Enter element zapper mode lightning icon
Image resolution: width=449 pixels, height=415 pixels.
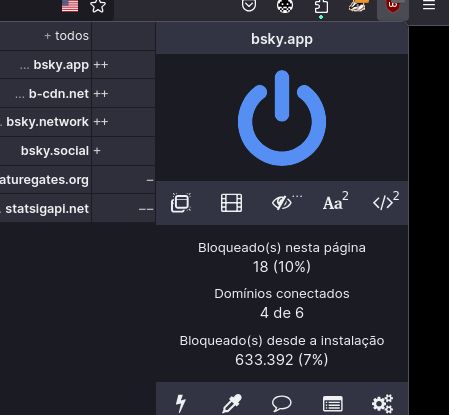click(x=181, y=403)
